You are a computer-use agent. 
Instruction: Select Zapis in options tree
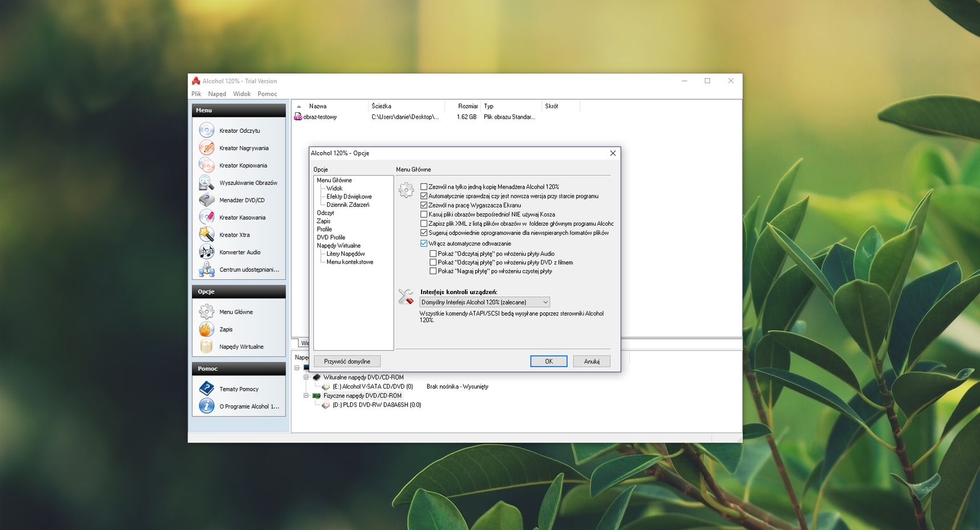pyautogui.click(x=324, y=221)
